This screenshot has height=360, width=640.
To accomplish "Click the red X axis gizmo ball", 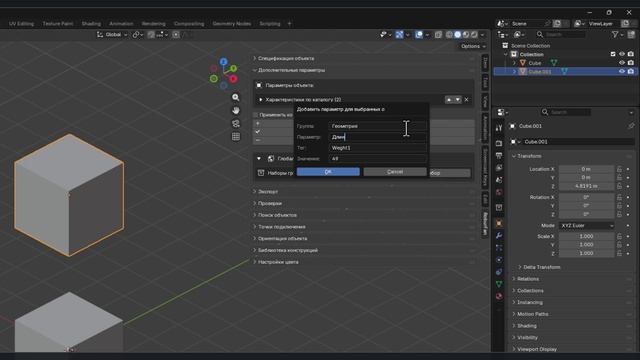I will pos(233,79).
